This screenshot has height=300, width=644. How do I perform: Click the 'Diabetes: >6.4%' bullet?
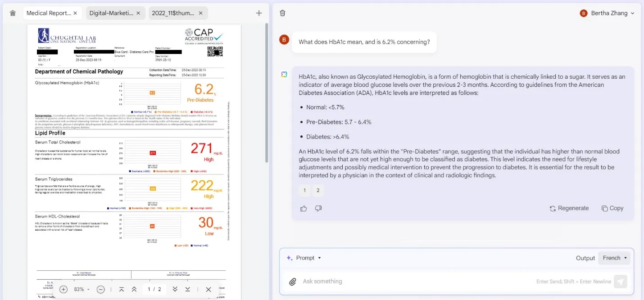tap(327, 137)
